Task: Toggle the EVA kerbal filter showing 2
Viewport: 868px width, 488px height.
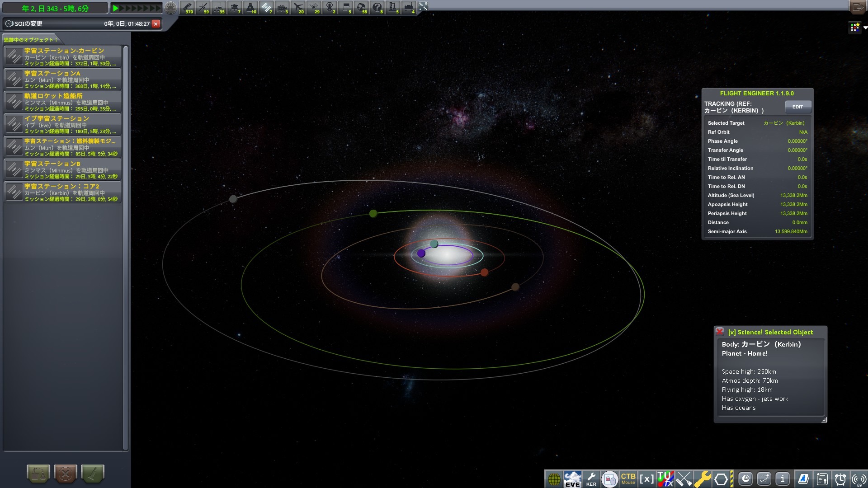Action: (330, 7)
